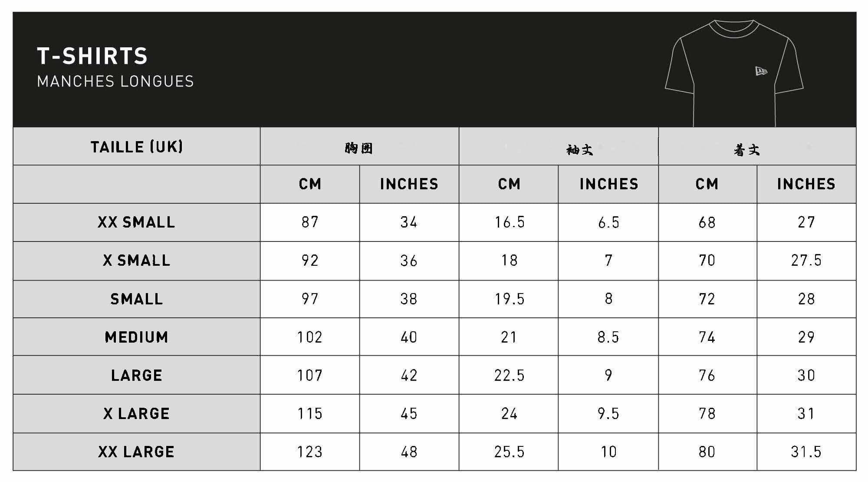Image resolution: width=868 pixels, height=482 pixels.
Task: Click the T-SHIRTS title heading
Action: [x=92, y=56]
